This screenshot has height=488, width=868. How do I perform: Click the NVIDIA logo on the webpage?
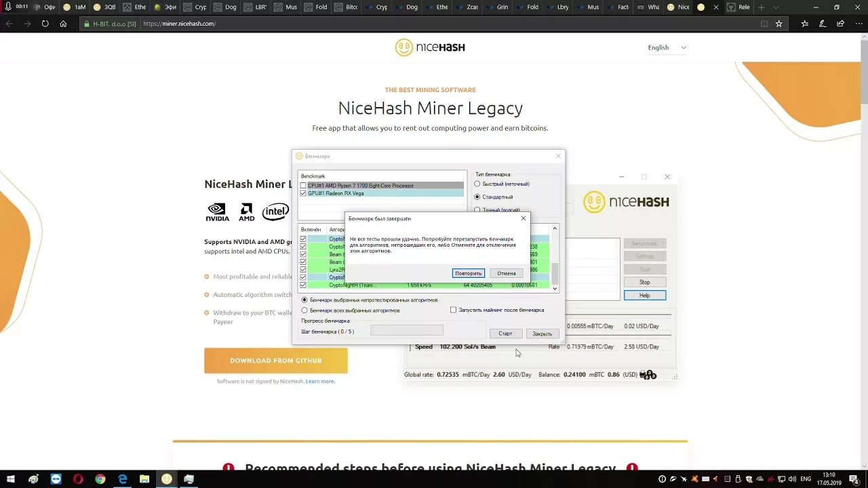(x=218, y=212)
